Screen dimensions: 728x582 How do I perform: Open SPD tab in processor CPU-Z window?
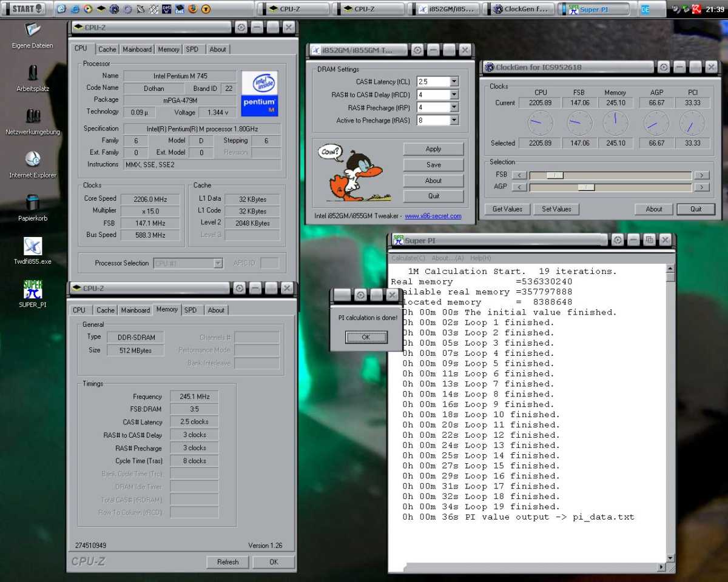192,49
